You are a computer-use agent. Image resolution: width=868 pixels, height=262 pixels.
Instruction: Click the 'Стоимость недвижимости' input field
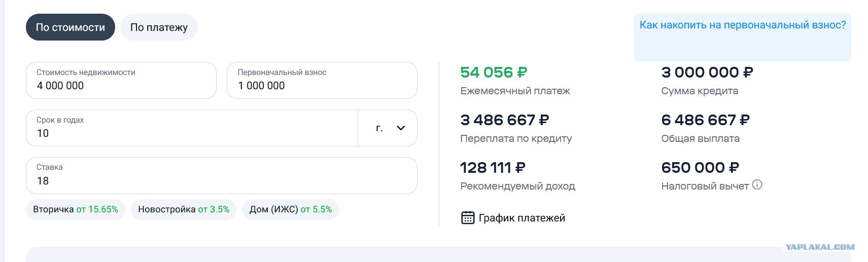click(121, 80)
